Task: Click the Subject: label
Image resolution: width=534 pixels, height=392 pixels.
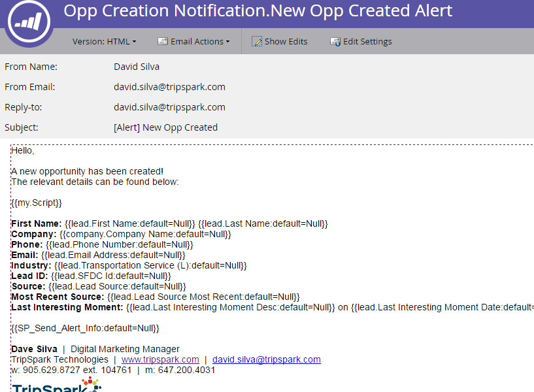Action: click(x=22, y=127)
